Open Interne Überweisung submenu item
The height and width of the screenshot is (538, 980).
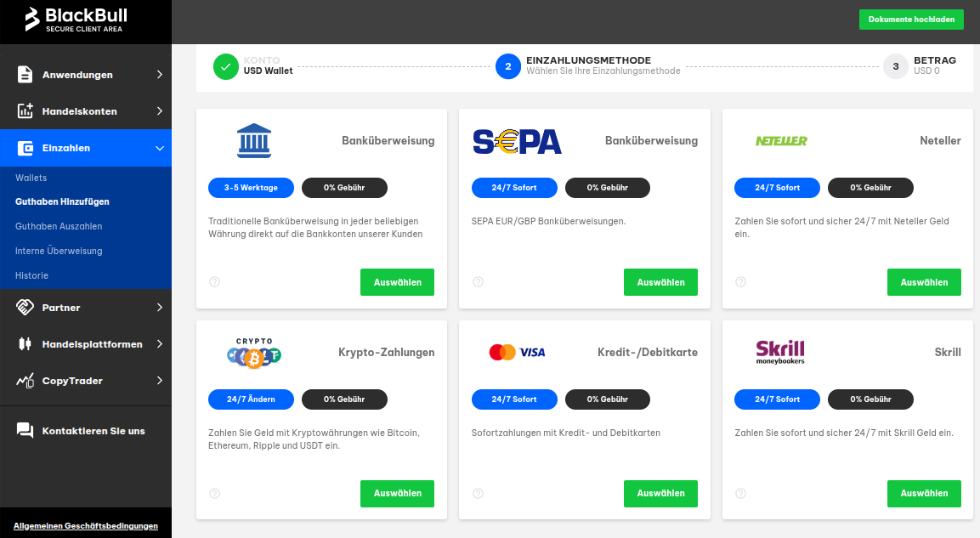coord(59,251)
